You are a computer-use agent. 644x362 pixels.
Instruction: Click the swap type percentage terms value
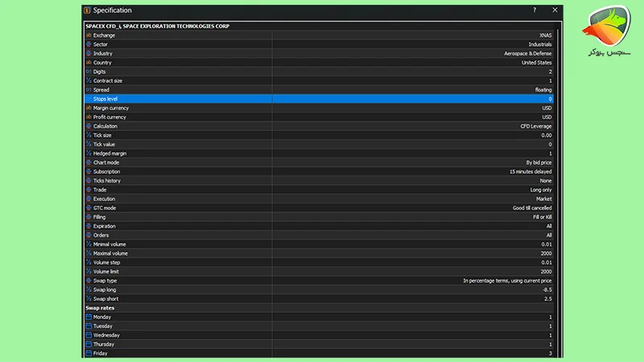click(x=507, y=281)
